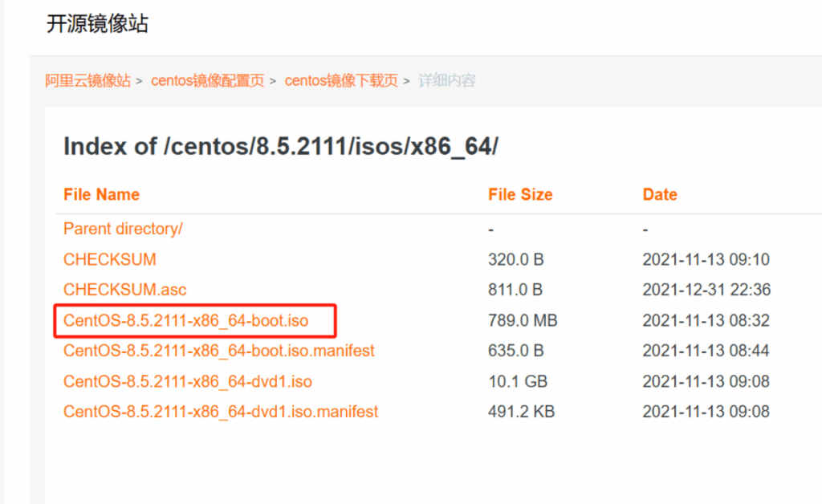Click the File Size column header

[x=520, y=194]
